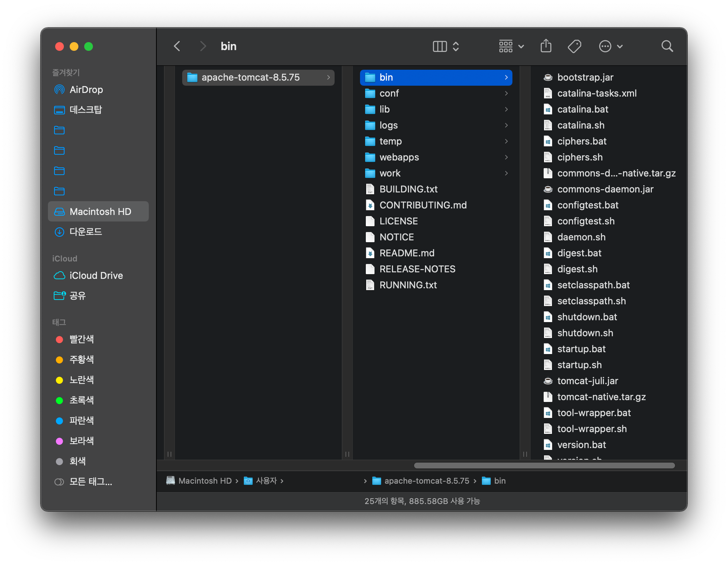Screen dimensions: 728x565
Task: Select the 초록색 green tag
Action: [81, 400]
